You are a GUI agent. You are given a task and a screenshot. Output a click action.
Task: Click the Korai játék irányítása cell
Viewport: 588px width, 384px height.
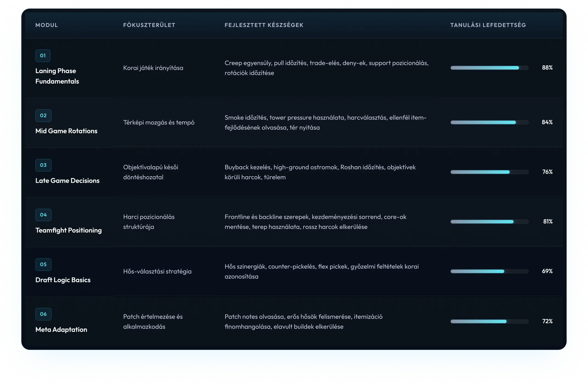[153, 68]
